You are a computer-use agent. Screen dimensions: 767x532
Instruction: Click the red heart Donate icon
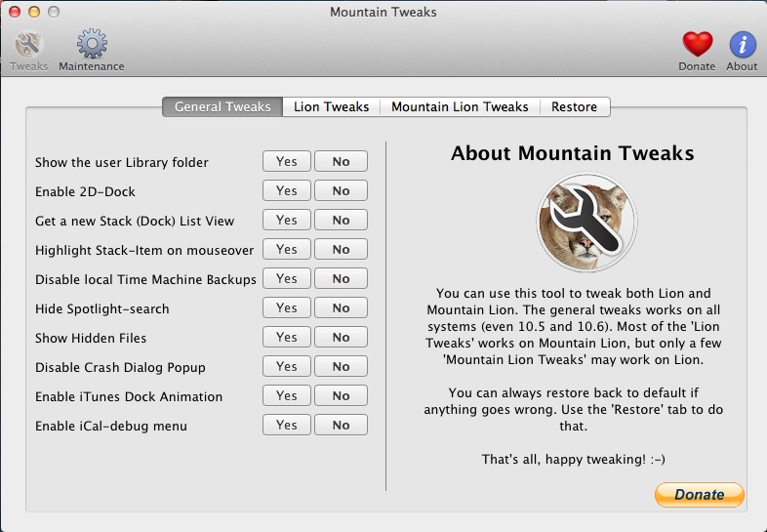pos(697,45)
